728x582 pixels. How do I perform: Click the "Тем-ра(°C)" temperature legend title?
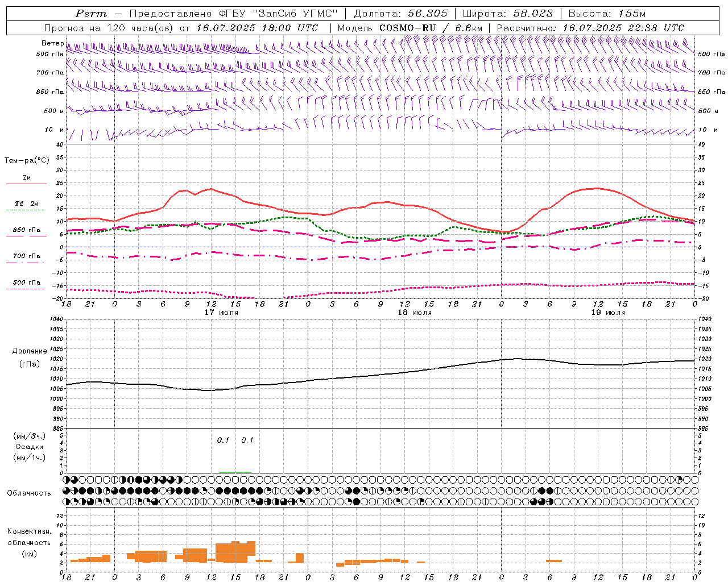point(27,161)
